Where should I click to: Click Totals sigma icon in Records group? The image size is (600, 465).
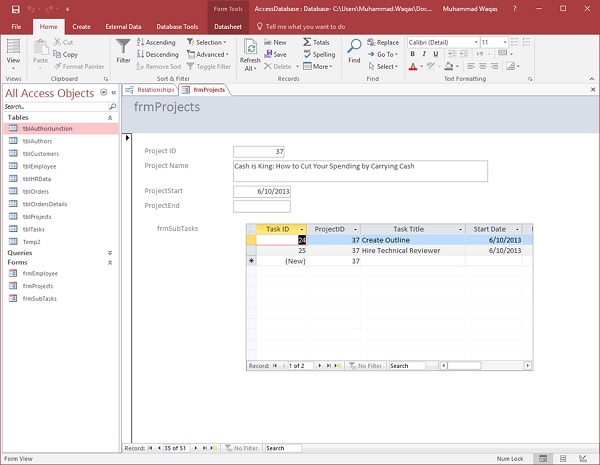pos(306,43)
